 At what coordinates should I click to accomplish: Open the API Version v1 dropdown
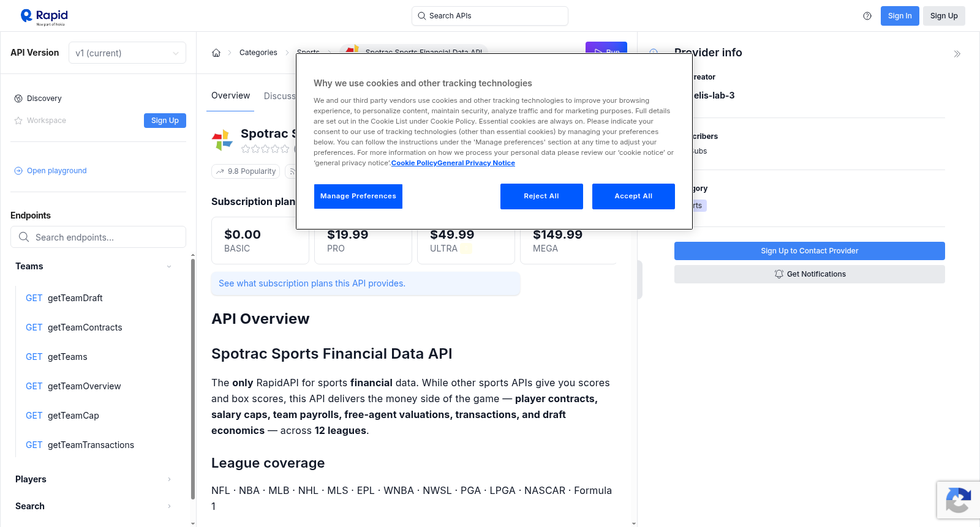click(x=127, y=53)
